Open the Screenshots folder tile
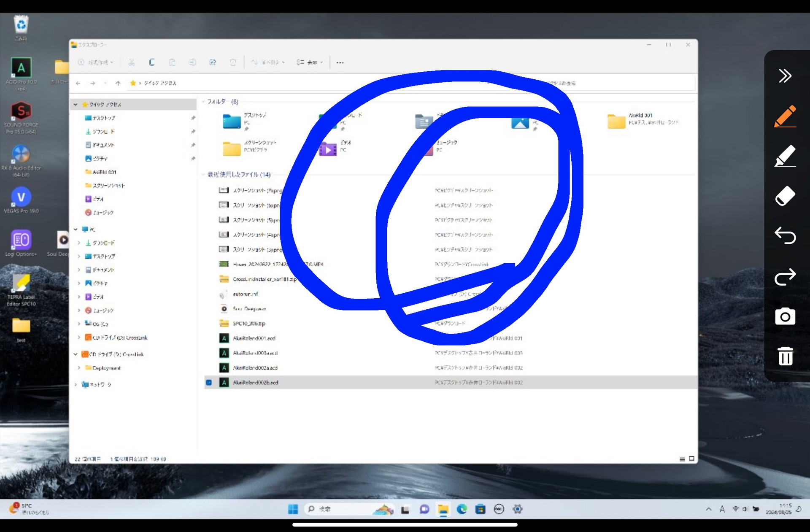This screenshot has height=532, width=810. [x=232, y=149]
